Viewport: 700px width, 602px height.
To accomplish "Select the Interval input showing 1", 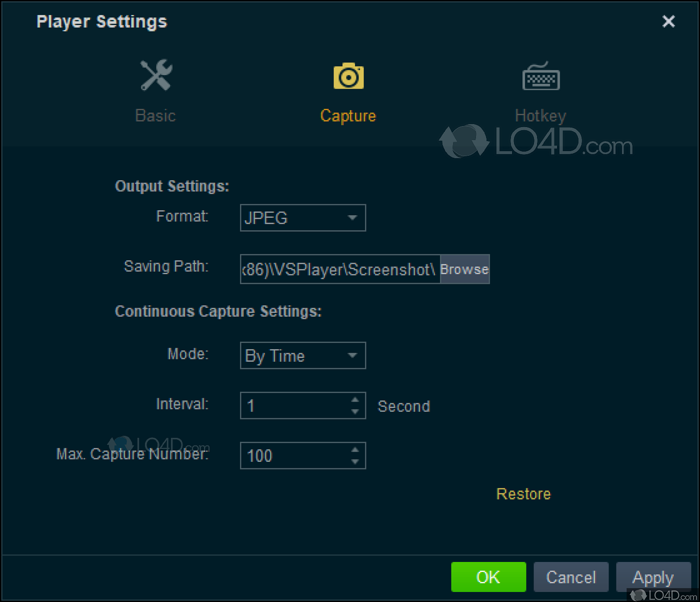I will pos(295,405).
